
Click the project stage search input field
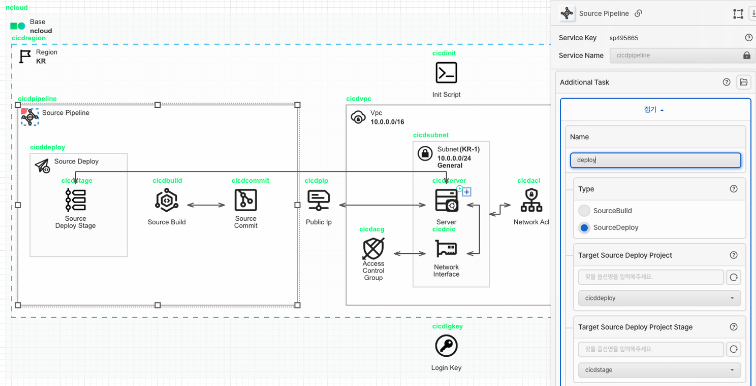pos(651,349)
